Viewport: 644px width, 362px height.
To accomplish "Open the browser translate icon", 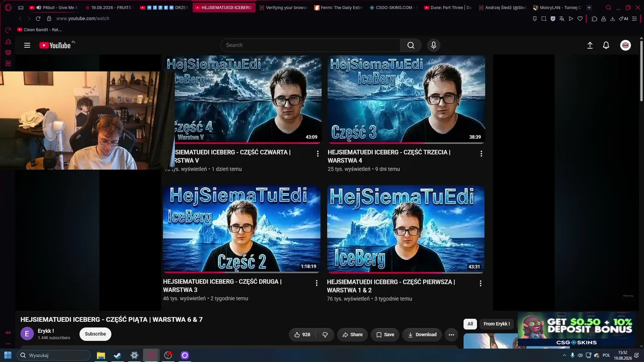I will click(x=561, y=19).
